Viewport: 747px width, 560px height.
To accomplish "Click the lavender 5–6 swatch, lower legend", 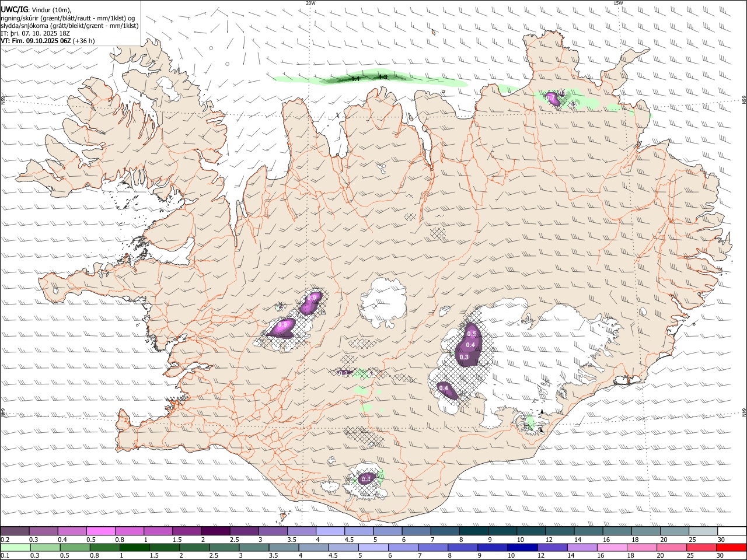I will click(373, 547).
